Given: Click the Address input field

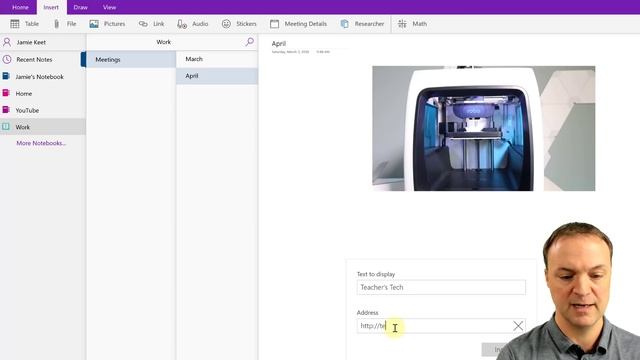Looking at the screenshot, I should tap(441, 326).
